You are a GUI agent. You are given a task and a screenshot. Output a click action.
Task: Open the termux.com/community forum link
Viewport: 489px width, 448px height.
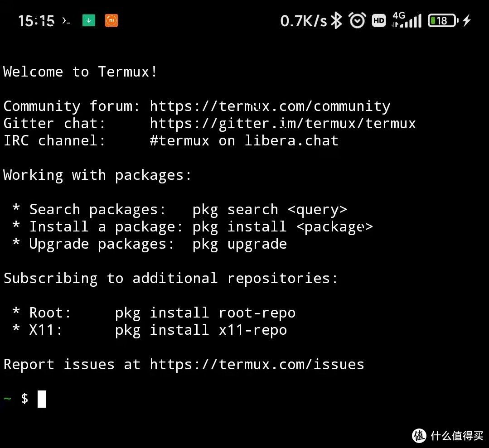click(x=270, y=106)
